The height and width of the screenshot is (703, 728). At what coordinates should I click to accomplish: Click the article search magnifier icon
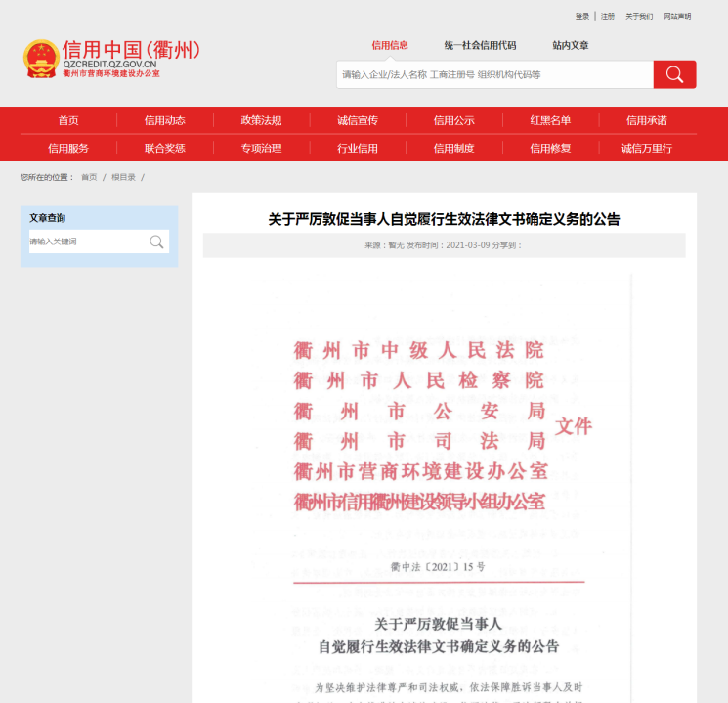click(156, 242)
